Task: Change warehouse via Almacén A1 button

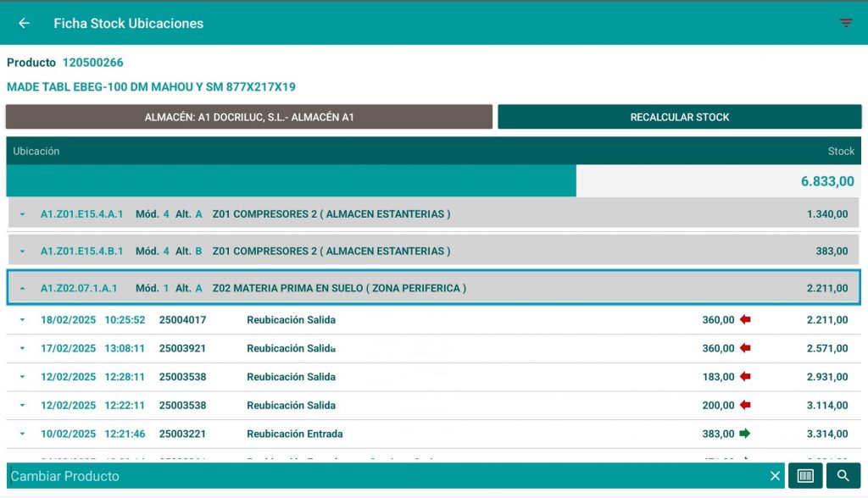Action: (249, 117)
